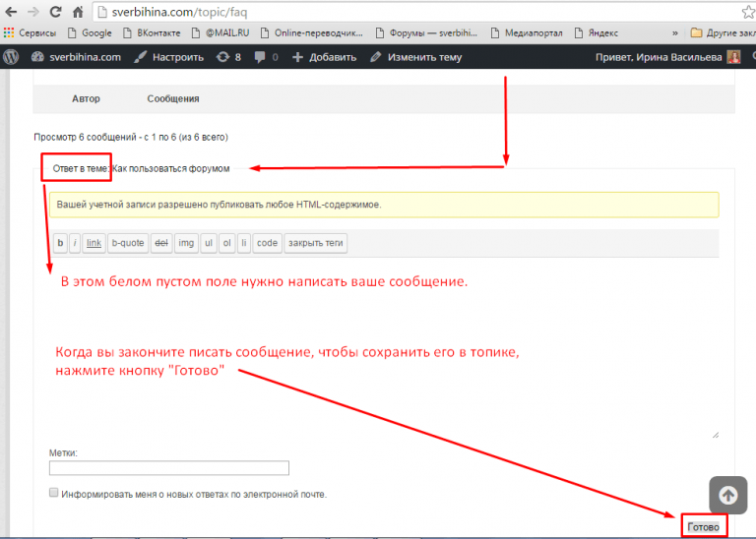This screenshot has width=756, height=539.
Task: Click user avatar next to Ирина Васильева
Action: pyautogui.click(x=733, y=57)
